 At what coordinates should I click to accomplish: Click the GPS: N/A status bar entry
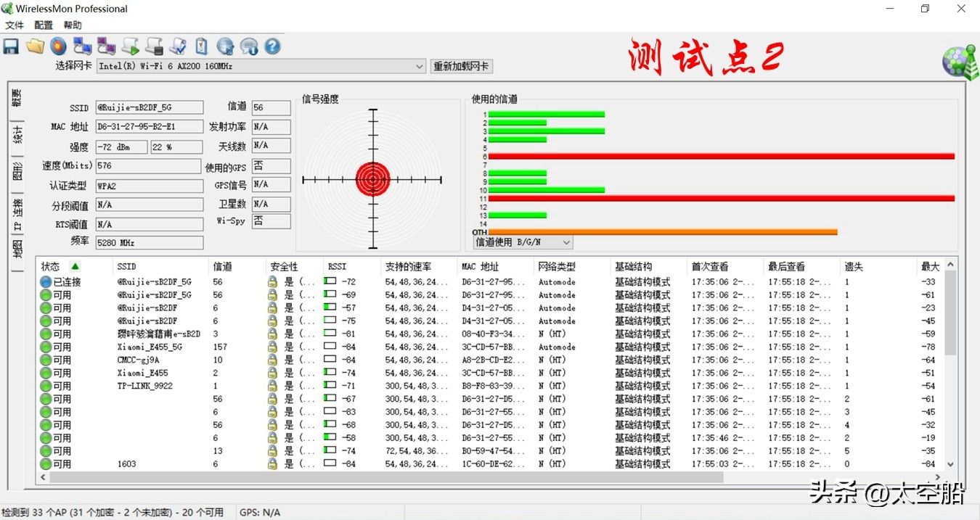tap(260, 512)
